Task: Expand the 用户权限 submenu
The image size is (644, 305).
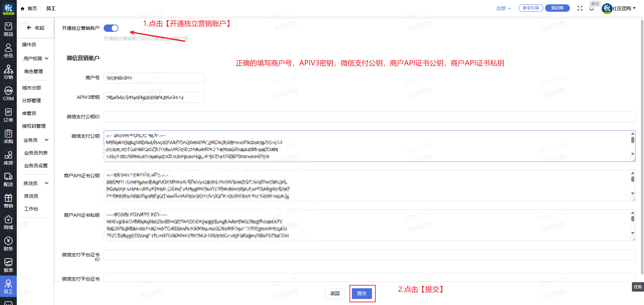Action: pos(36,59)
